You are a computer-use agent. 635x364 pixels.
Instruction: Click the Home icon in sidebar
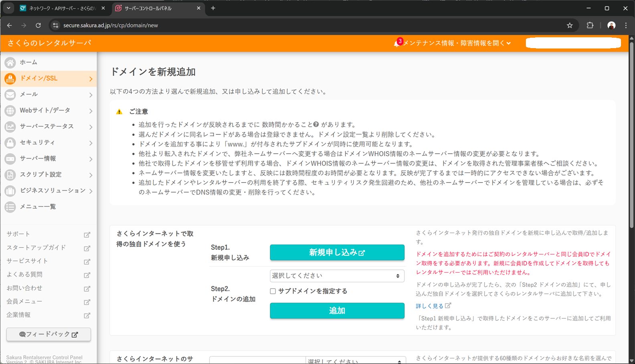click(10, 63)
